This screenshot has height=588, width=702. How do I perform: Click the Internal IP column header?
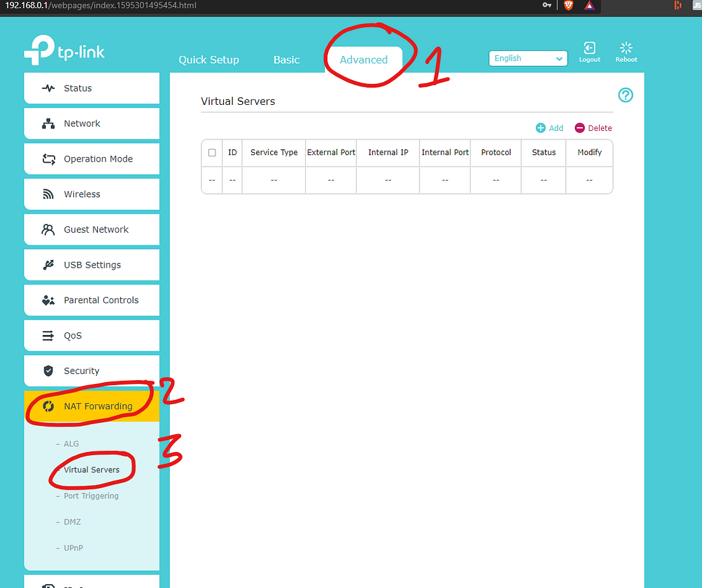tap(388, 153)
